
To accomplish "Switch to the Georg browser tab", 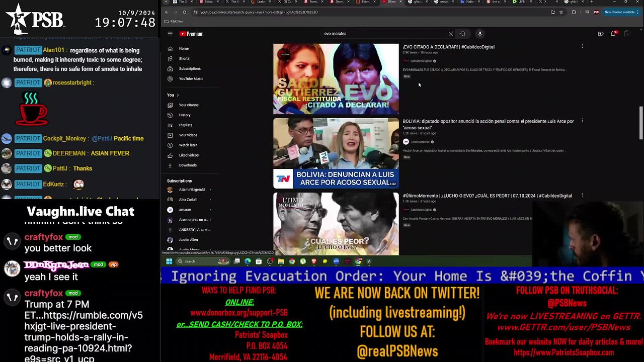I will click(340, 2).
